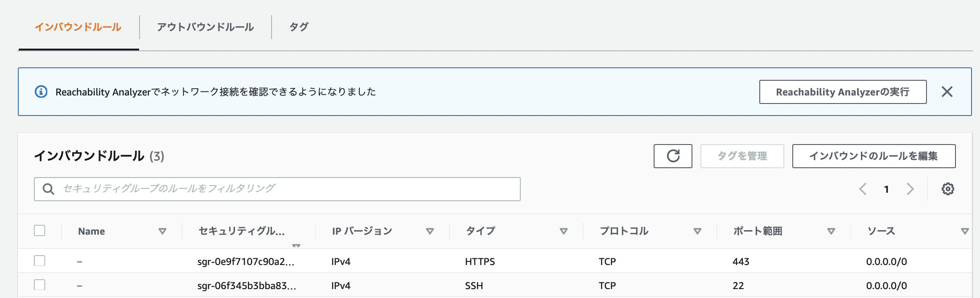This screenshot has height=298, width=980.
Task: Select the SSH rule checkbox
Action: point(40,285)
